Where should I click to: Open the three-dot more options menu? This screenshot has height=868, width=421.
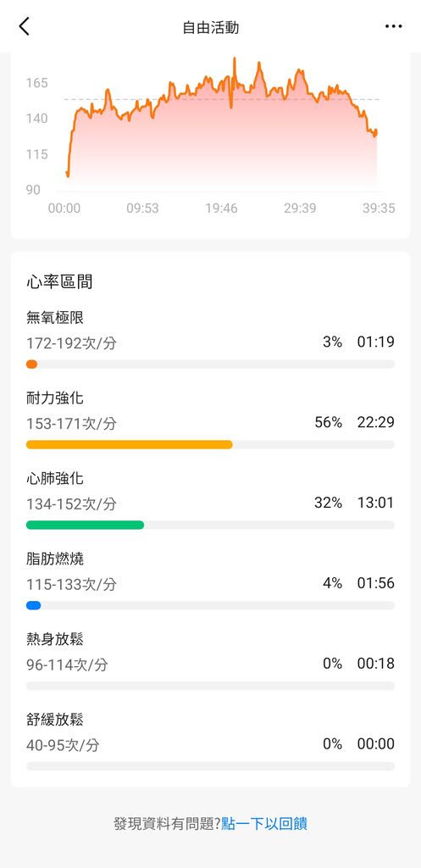click(x=393, y=26)
